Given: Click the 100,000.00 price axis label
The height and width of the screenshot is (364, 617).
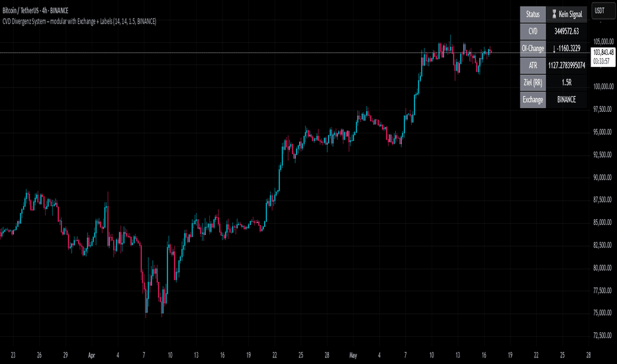Looking at the screenshot, I should coord(602,87).
